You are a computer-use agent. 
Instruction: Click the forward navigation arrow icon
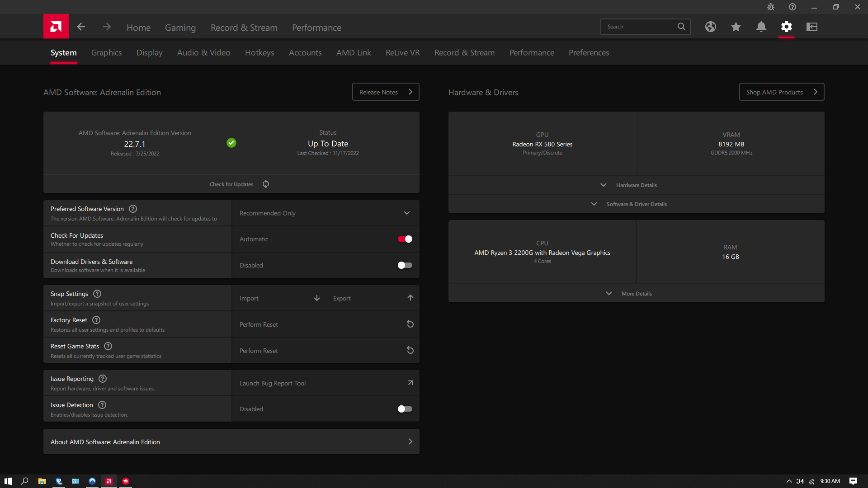pyautogui.click(x=107, y=27)
